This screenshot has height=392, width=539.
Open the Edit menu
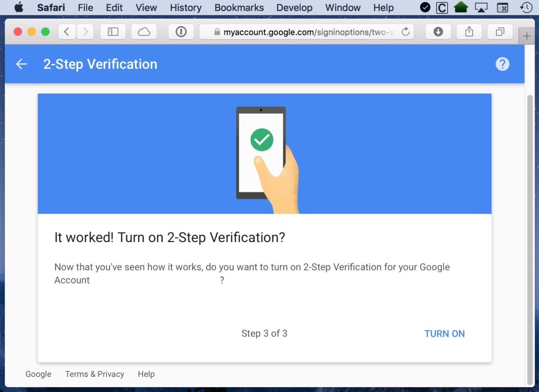click(x=114, y=8)
